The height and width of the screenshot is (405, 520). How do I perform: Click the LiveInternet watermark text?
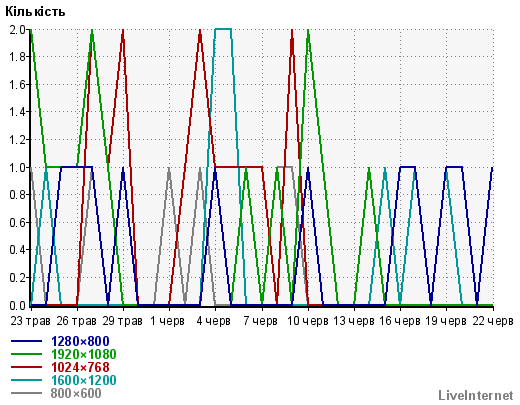pos(476,395)
